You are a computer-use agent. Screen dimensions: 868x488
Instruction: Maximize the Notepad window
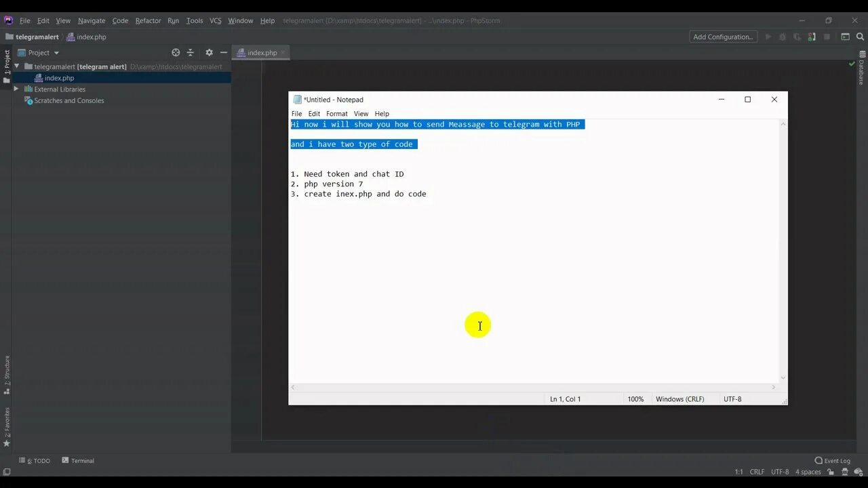pyautogui.click(x=747, y=100)
